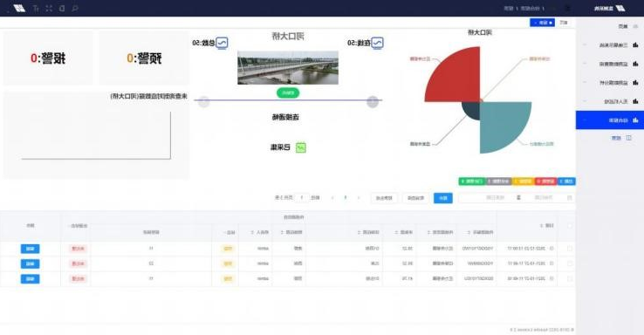Screen dimensions: 644x335
Task: Click the green pill button under bridge photo
Action: [x=288, y=93]
